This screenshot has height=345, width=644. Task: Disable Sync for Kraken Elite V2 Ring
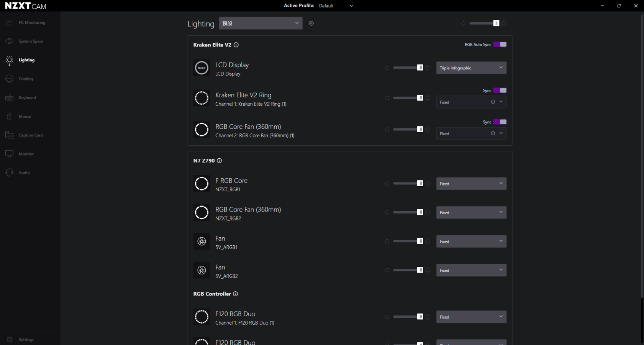(500, 90)
